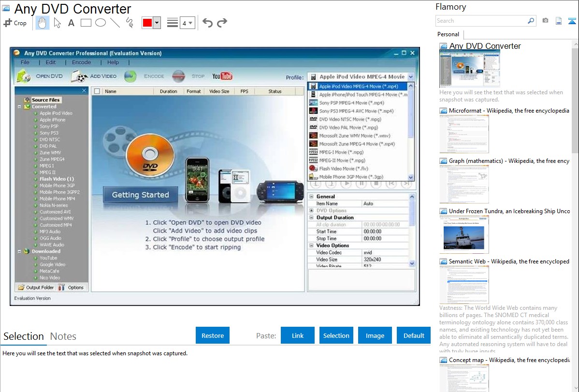Switch to the Notes tab
This screenshot has width=579, height=392.
pyautogui.click(x=63, y=336)
